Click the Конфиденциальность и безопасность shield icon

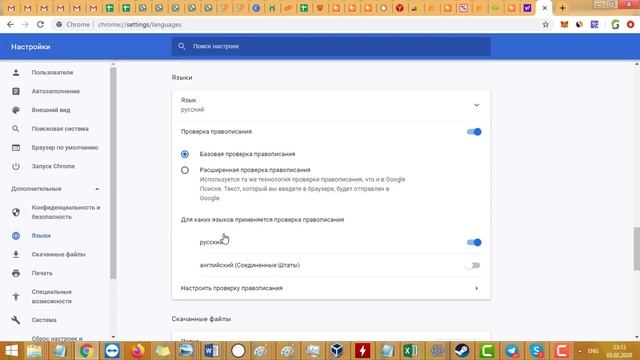pyautogui.click(x=16, y=212)
